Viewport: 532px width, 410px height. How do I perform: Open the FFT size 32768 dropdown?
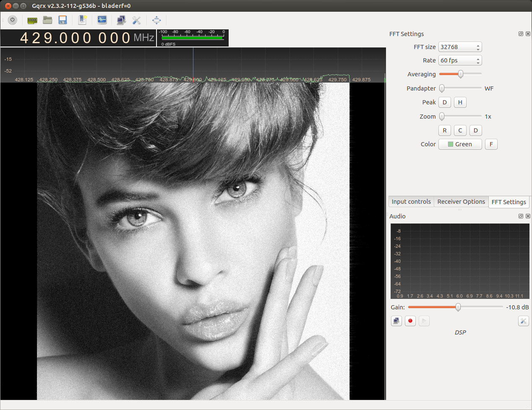click(x=460, y=47)
